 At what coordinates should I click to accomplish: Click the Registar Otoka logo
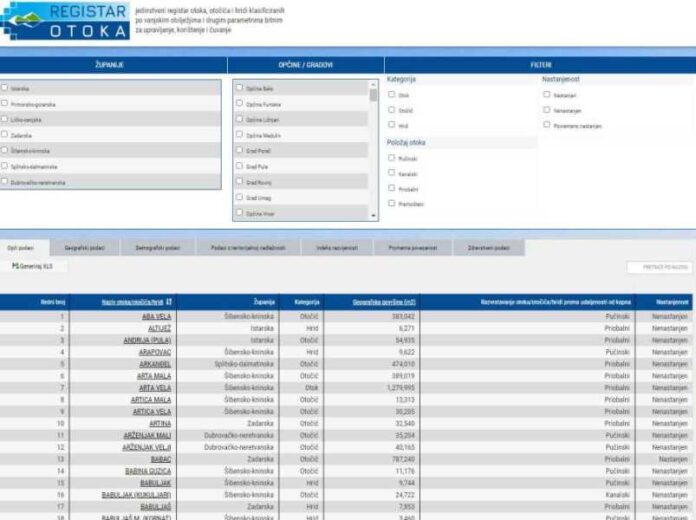point(66,19)
